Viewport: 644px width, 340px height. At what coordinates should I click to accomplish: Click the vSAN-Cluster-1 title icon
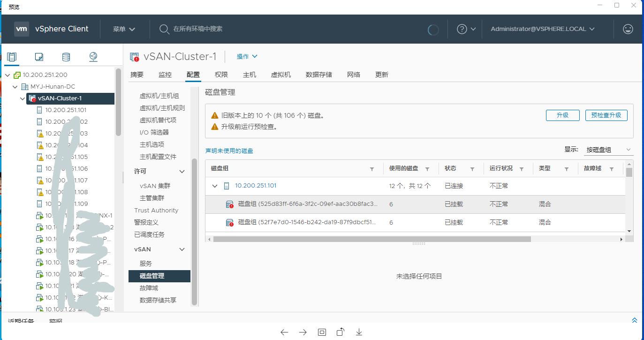tap(135, 57)
